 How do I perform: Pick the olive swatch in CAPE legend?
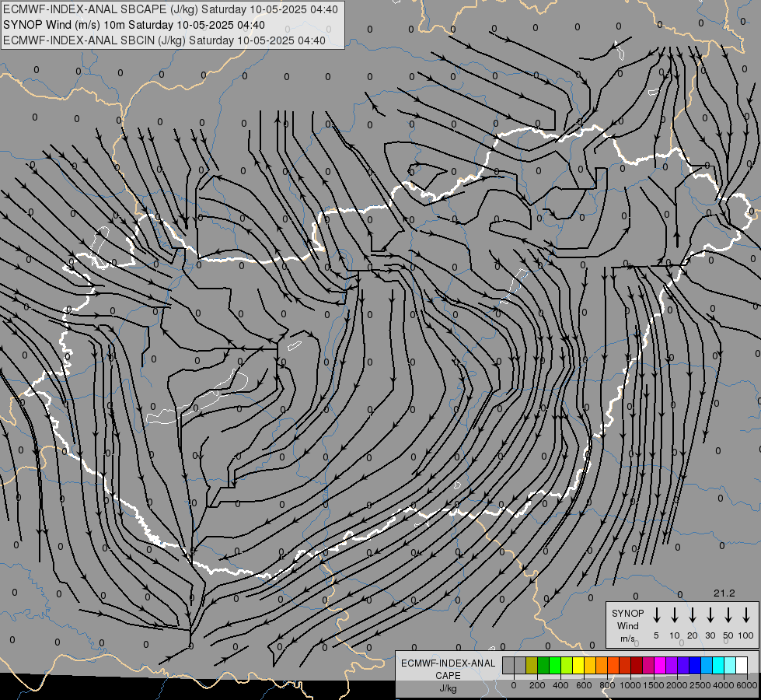[x=532, y=665]
